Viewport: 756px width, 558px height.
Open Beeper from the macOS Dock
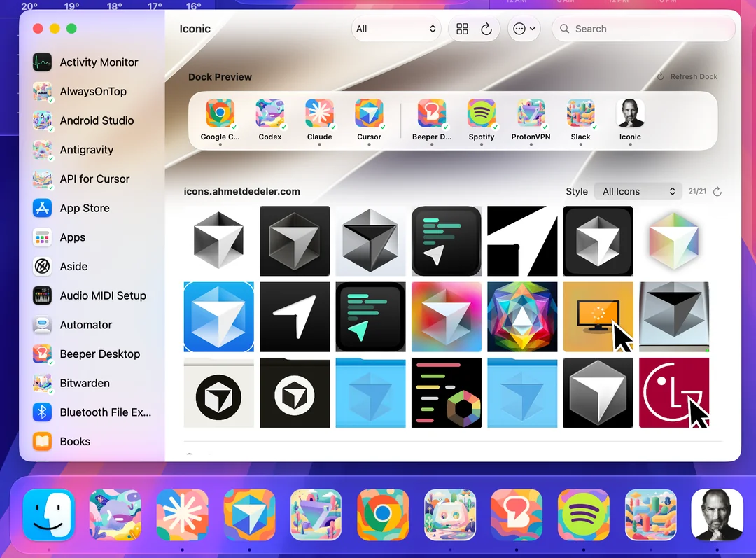[x=517, y=515]
